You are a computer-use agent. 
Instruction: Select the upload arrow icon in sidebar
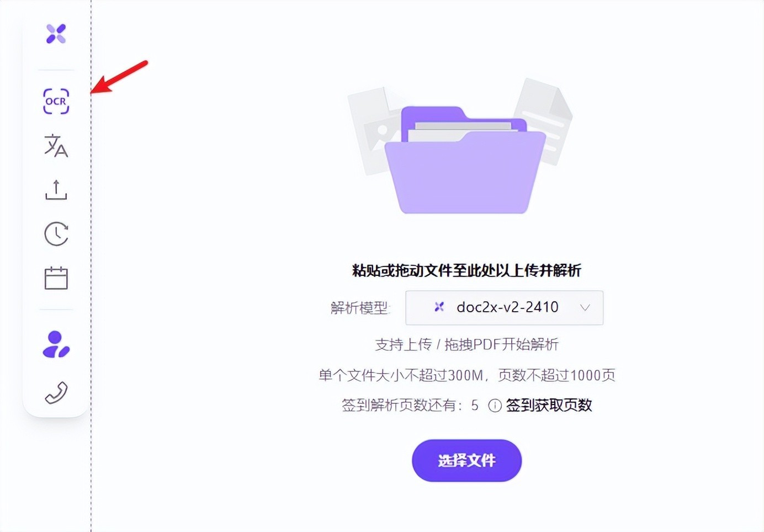point(56,190)
